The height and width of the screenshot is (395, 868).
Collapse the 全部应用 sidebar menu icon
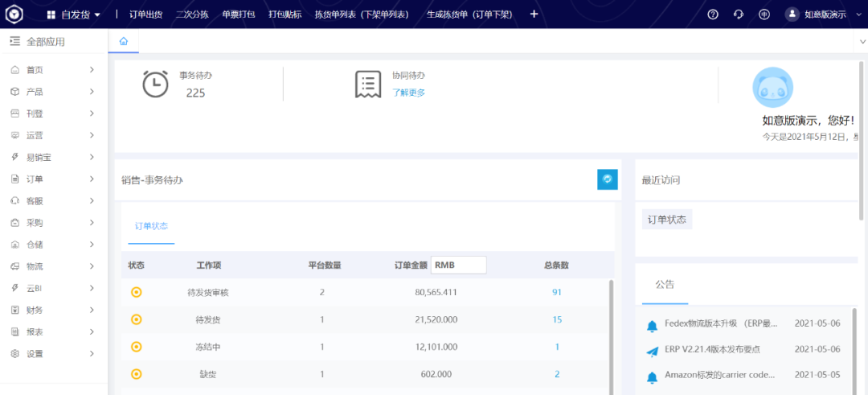(14, 42)
